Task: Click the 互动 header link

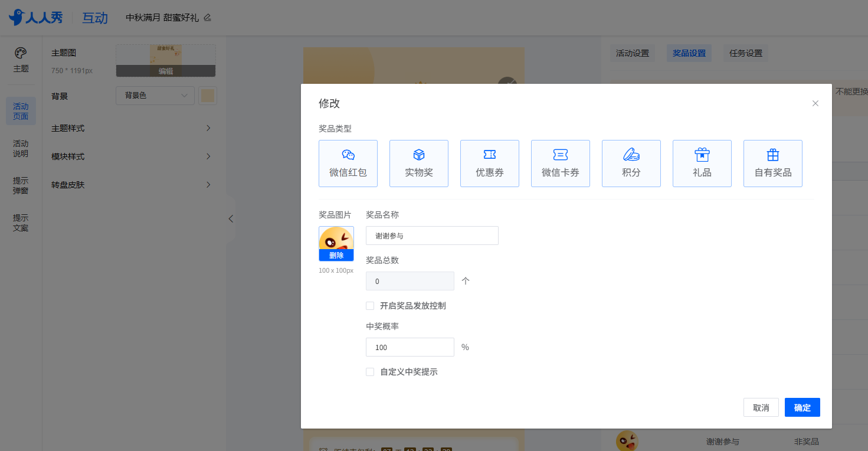Action: coord(95,18)
